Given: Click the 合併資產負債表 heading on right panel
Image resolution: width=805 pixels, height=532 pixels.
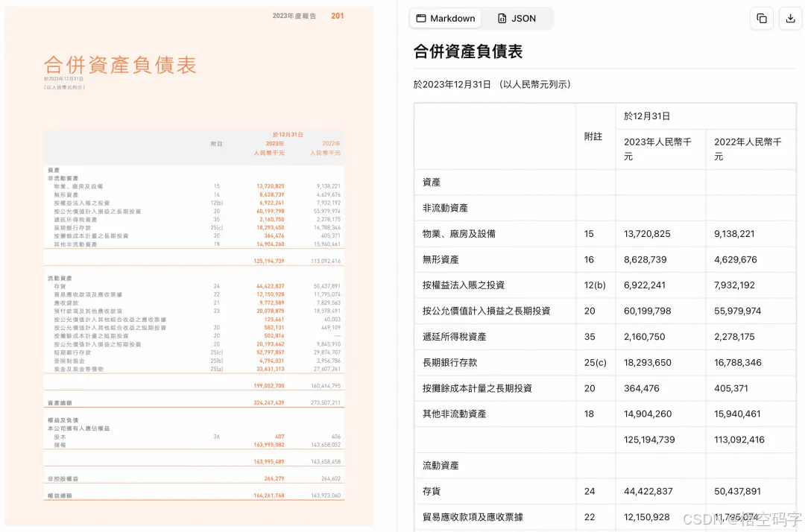Looking at the screenshot, I should click(x=468, y=51).
